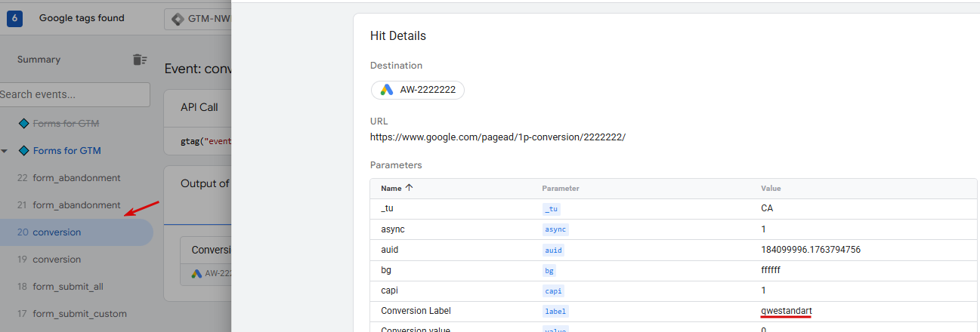The height and width of the screenshot is (332, 980).
Task: Click the Value column header
Action: click(771, 188)
